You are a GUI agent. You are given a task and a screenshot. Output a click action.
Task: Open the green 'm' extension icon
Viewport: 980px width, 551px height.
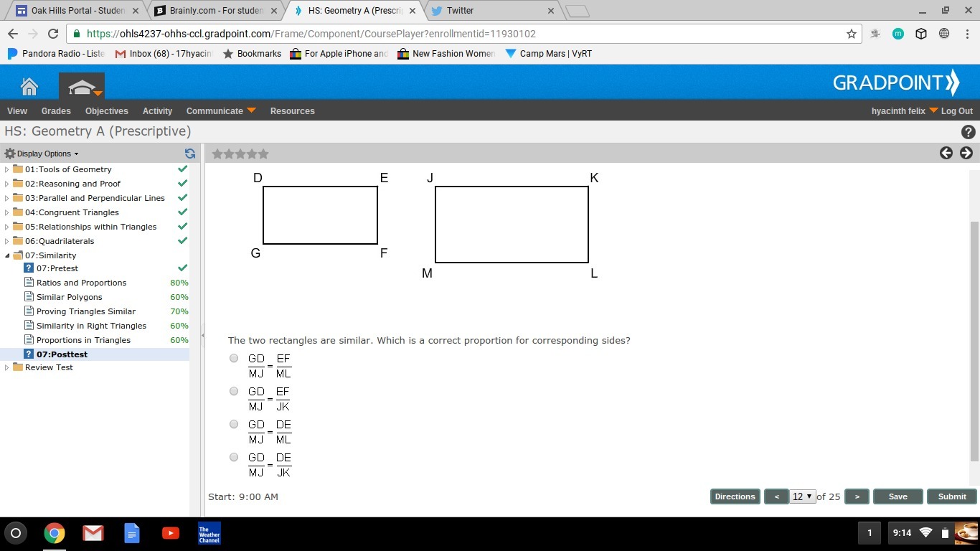(x=898, y=34)
